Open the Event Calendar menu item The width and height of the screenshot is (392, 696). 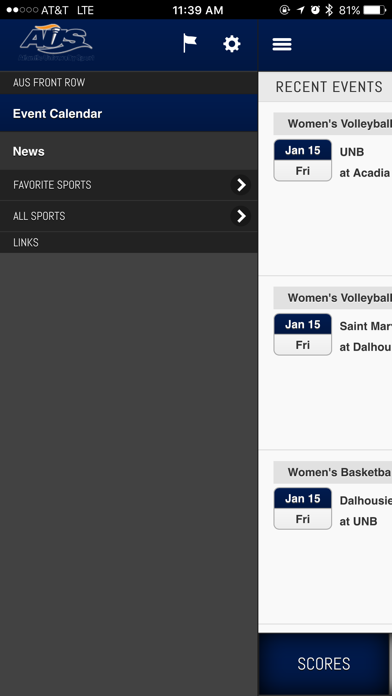[x=129, y=113]
